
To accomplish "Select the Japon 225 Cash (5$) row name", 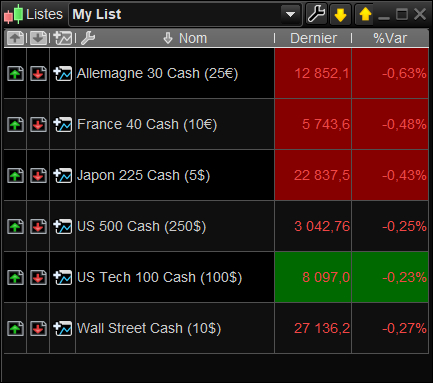I will pos(143,176).
